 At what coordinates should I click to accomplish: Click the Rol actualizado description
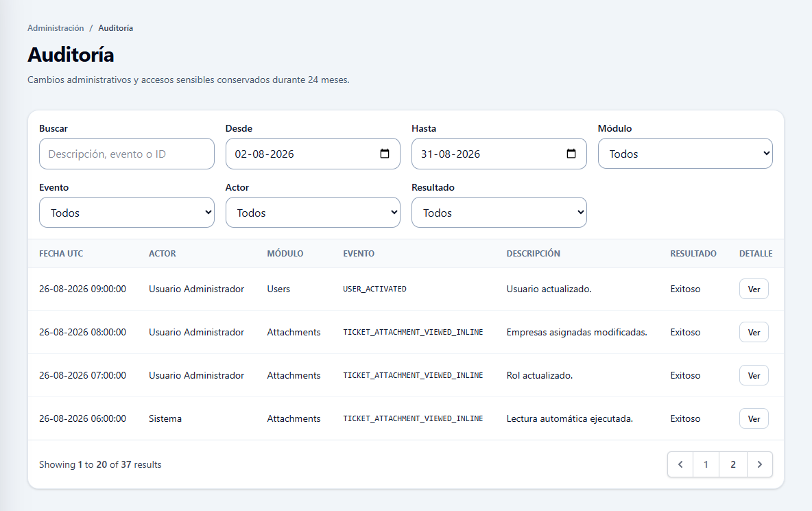click(x=540, y=375)
